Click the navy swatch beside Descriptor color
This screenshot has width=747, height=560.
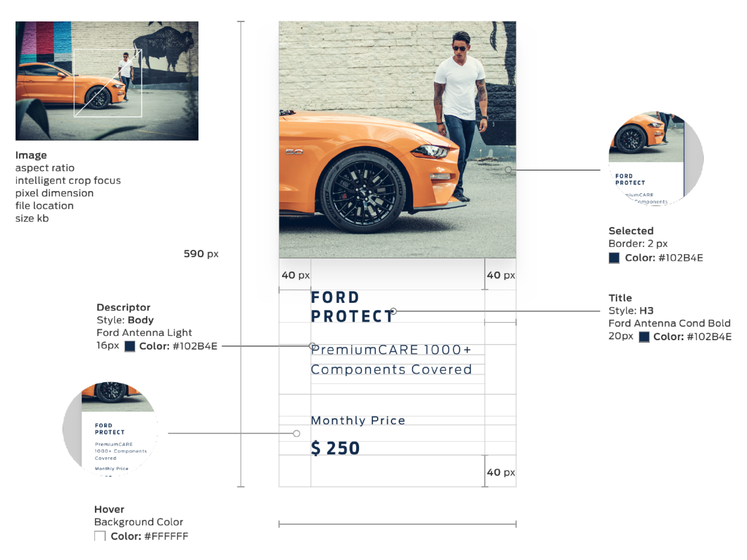coord(130,346)
